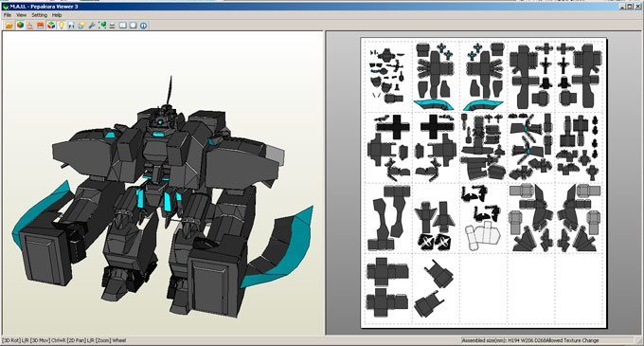Open the Help menu
This screenshot has width=644, height=346.
pos(57,15)
